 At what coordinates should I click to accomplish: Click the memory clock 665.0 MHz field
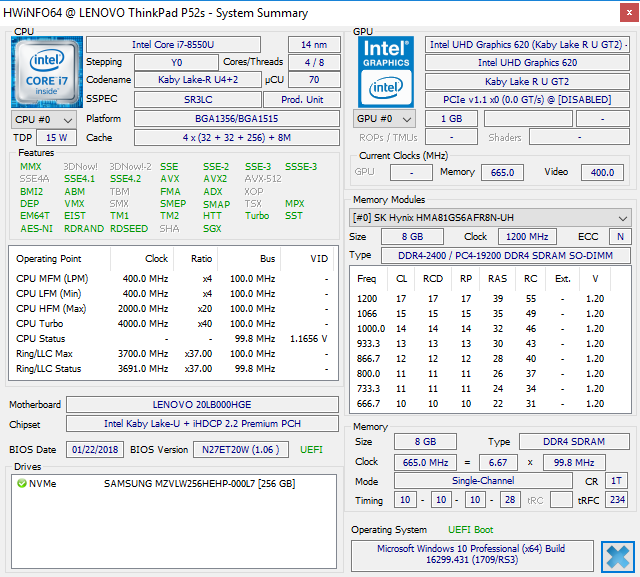[x=425, y=462]
